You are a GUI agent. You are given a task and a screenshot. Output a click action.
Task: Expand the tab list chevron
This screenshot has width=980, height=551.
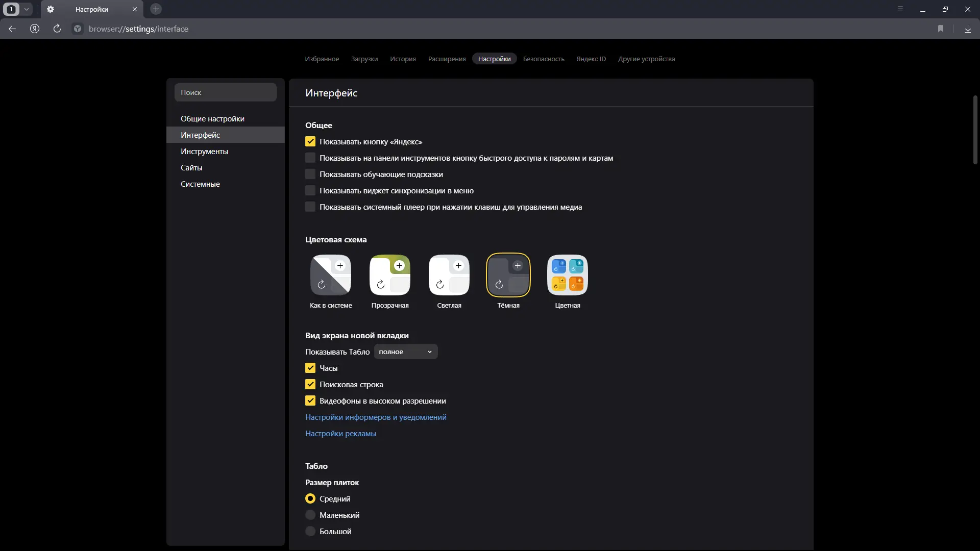pyautogui.click(x=27, y=9)
